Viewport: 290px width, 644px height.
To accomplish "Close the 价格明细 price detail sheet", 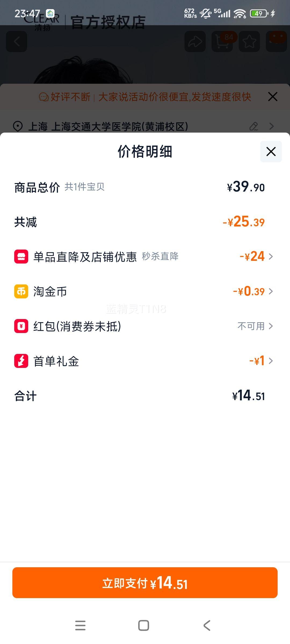I will 271,152.
